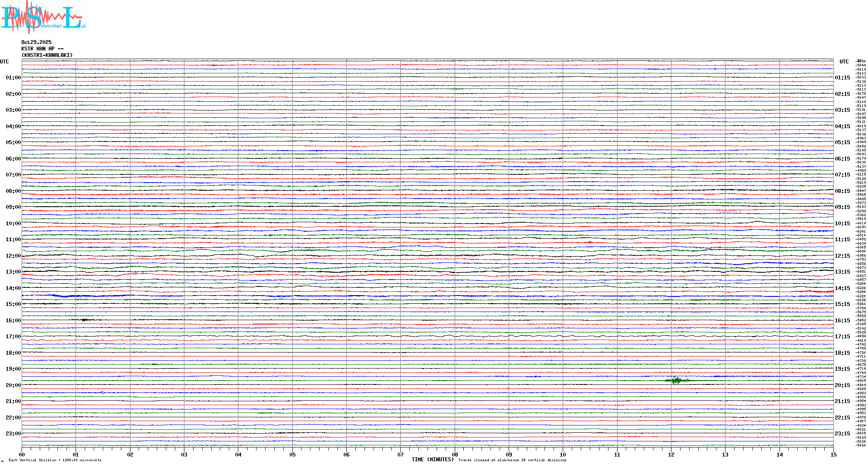
Task: Click the PSL Seismology Lab logo
Action: [x=43, y=18]
